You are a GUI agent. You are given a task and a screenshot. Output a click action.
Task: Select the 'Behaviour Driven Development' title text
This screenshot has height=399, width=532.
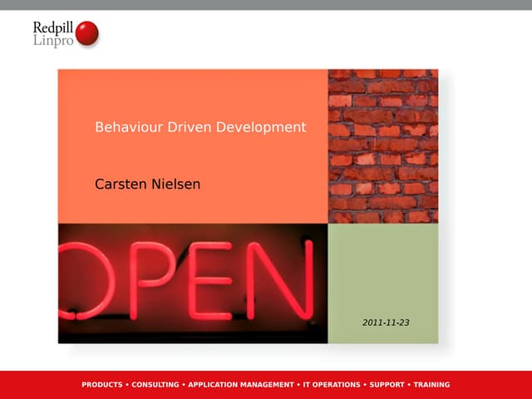(200, 127)
